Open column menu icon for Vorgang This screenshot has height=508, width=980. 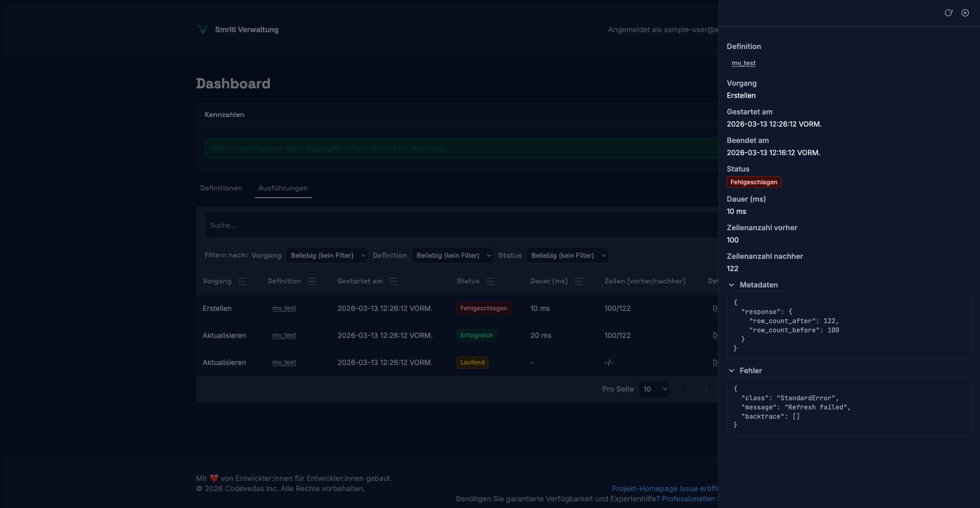click(x=242, y=281)
